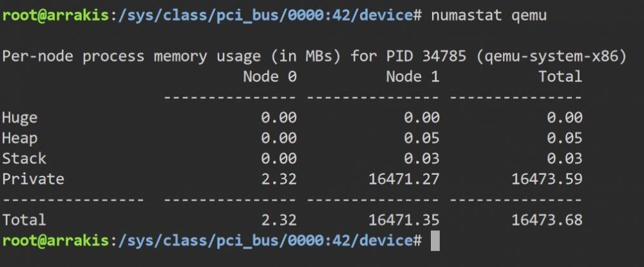Click the 'Stack' row label
Viewport: 644px width, 267px height.
[24, 159]
